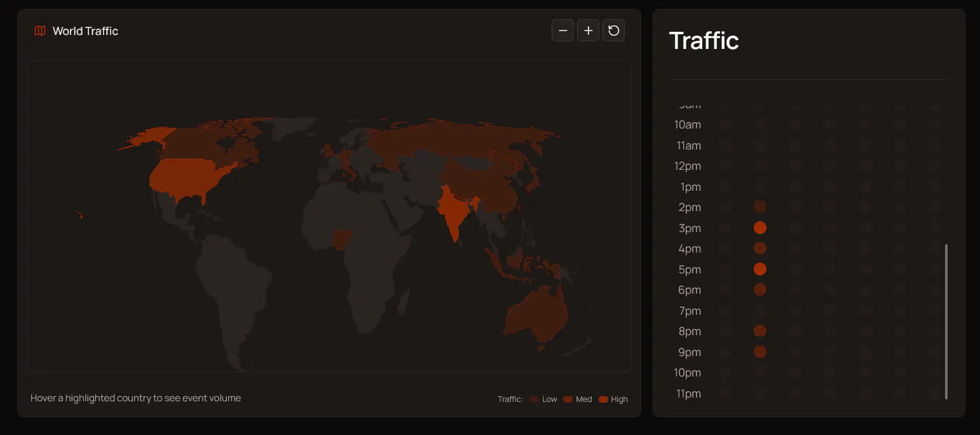The image size is (980, 435).
Task: Click the "10pm" time label
Action: [688, 373]
